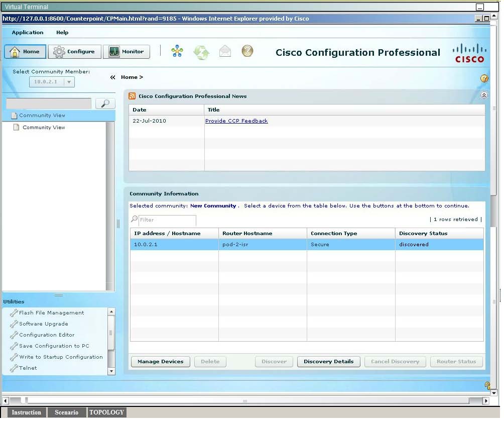Minimize the Virtual Terminal window
504x423 pixels.
tap(479, 7)
